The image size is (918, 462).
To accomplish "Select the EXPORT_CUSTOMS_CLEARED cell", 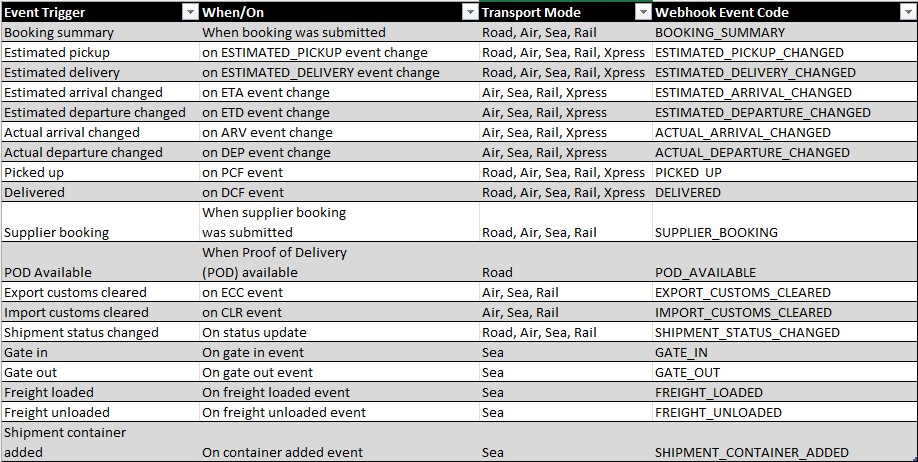I will (743, 292).
